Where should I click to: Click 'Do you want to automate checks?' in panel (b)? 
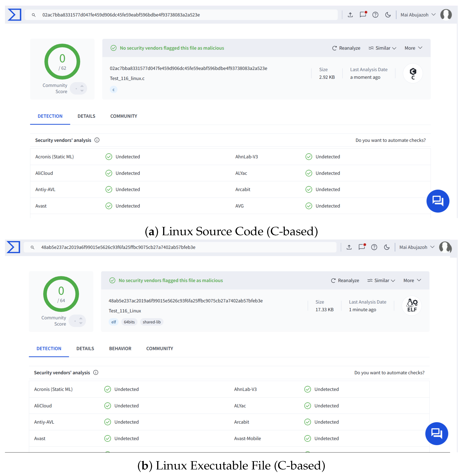pyautogui.click(x=389, y=373)
